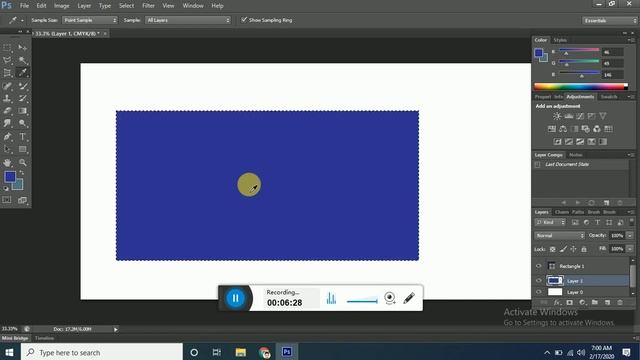Image resolution: width=640 pixels, height=360 pixels.
Task: Select the History Brush tool
Action: 22,98
